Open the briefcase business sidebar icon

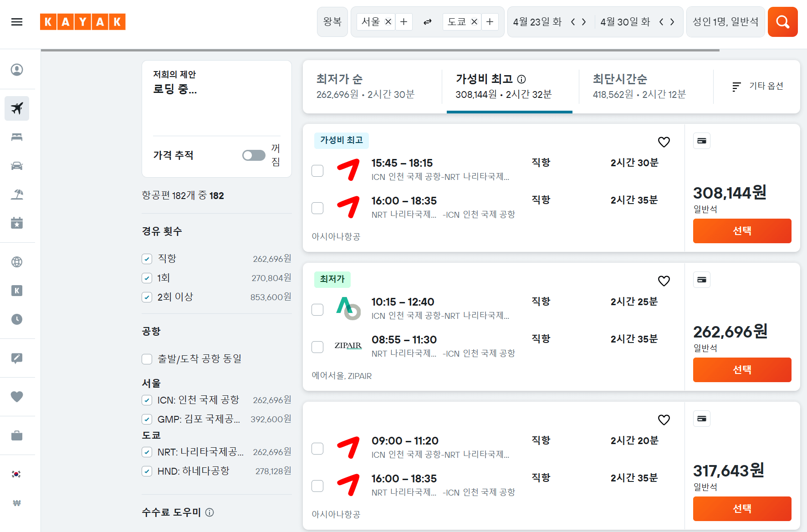tap(17, 435)
